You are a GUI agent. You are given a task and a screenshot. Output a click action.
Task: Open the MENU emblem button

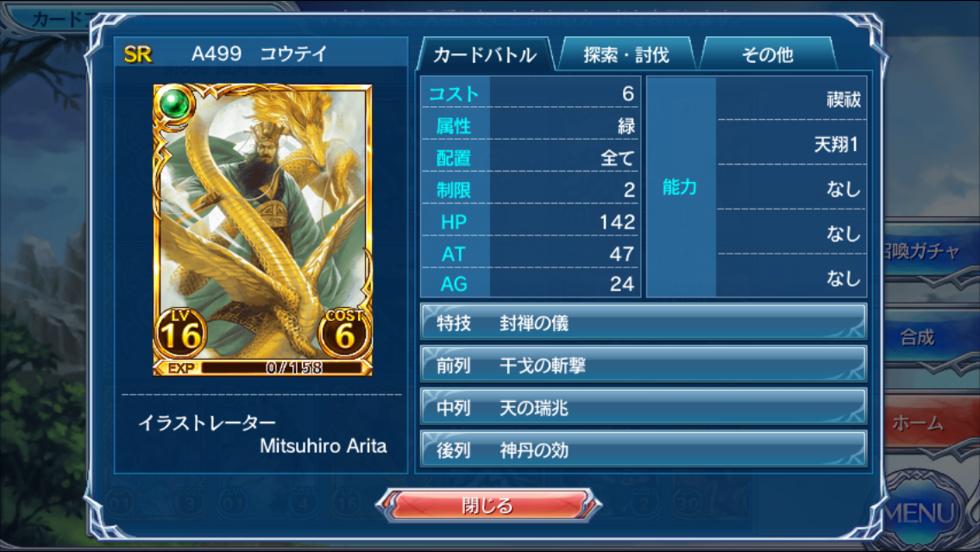(x=927, y=510)
